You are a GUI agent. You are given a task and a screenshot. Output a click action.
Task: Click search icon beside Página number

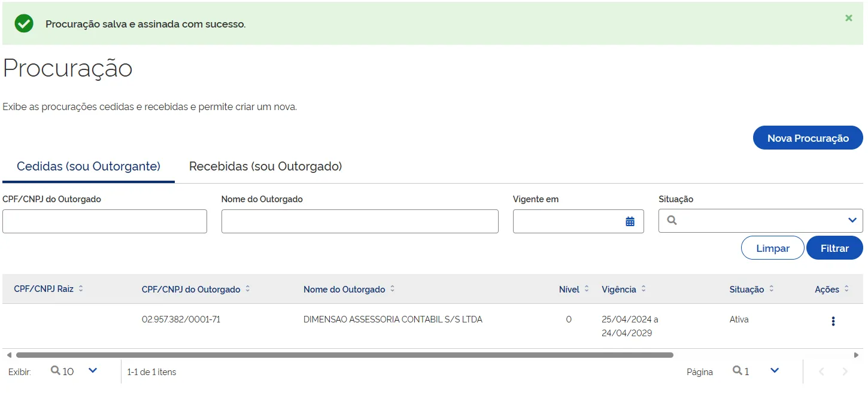pyautogui.click(x=738, y=371)
